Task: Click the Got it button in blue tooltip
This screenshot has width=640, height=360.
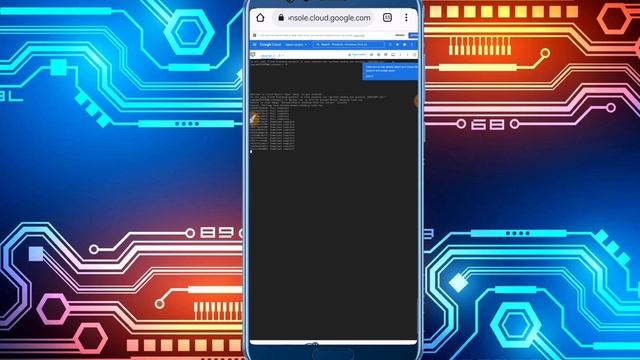Action: (369, 76)
